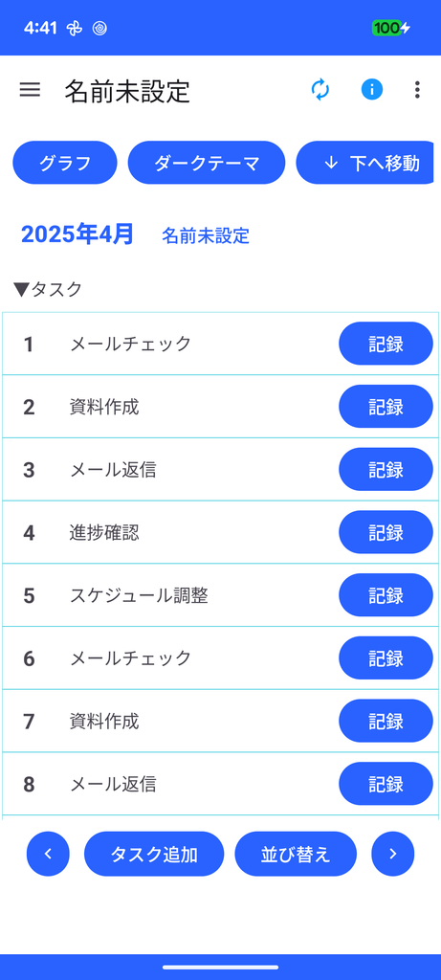Tap 記録 for task 8 メール返信
Image resolution: width=441 pixels, height=980 pixels.
tap(386, 784)
